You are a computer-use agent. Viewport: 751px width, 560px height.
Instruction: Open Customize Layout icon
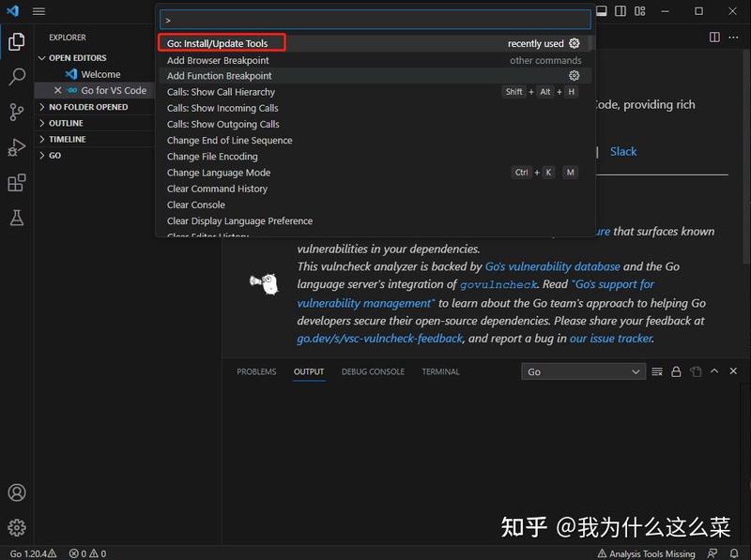tap(640, 11)
